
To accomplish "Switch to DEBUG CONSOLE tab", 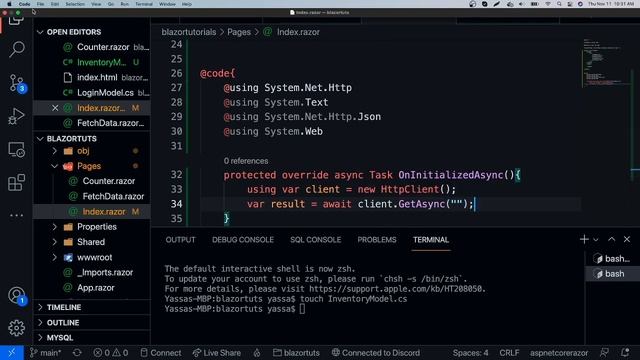I will (243, 240).
